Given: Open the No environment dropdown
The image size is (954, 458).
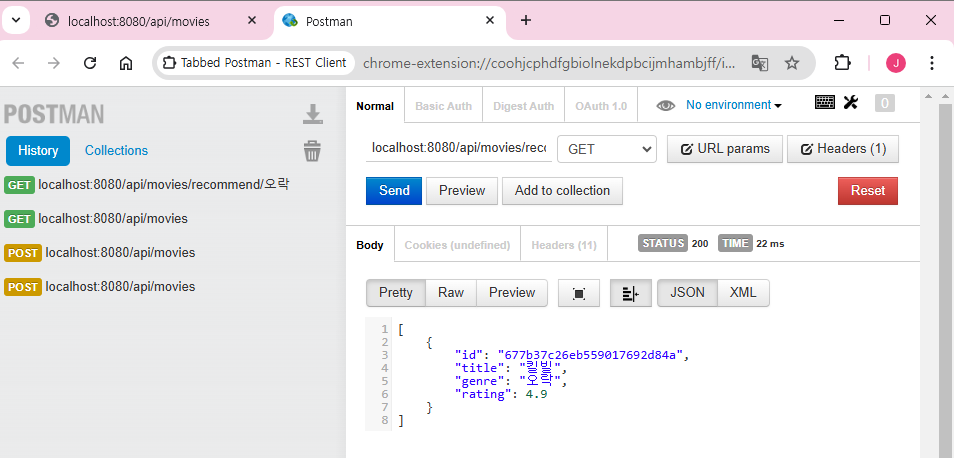Looking at the screenshot, I should tap(733, 105).
